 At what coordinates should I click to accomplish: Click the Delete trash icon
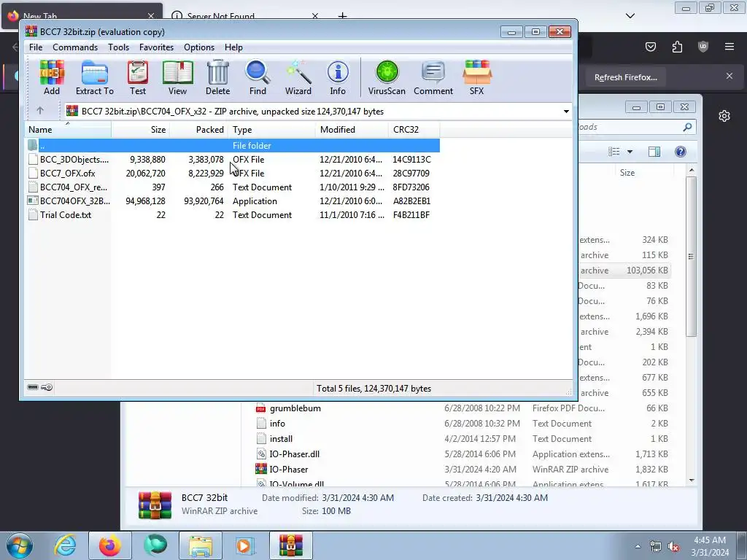point(217,77)
